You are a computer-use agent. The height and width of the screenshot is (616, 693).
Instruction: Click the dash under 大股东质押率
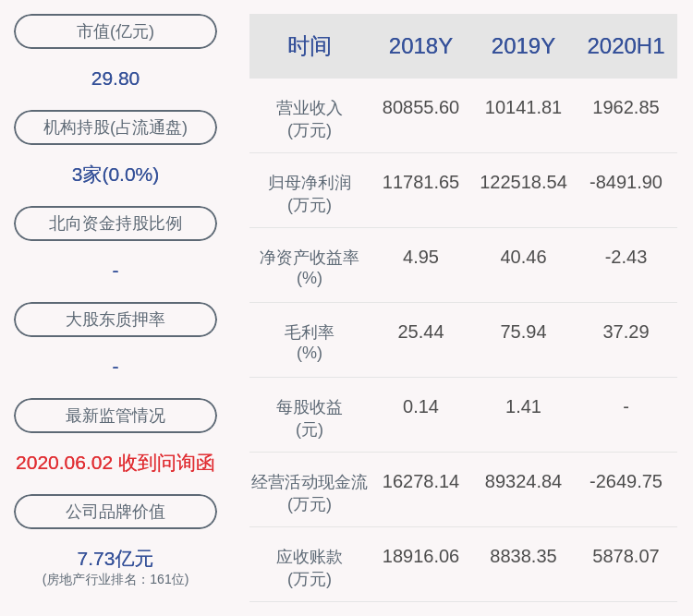click(115, 367)
